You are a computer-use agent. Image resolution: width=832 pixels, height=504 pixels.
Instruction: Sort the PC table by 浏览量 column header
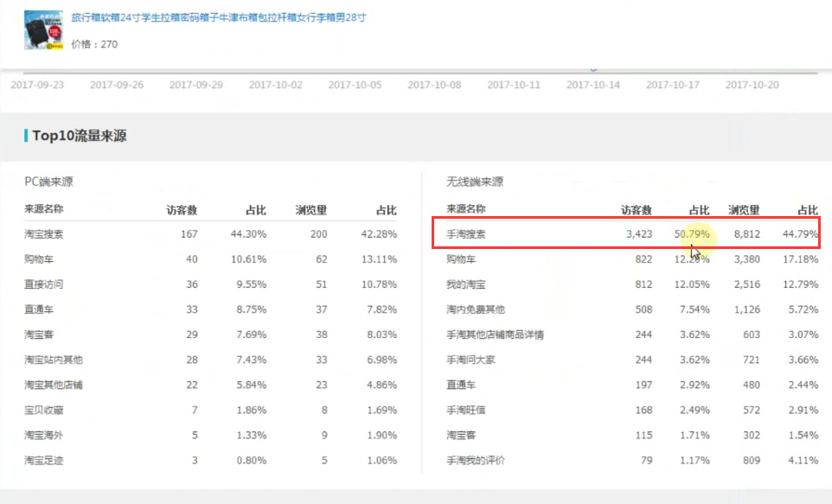click(x=310, y=209)
